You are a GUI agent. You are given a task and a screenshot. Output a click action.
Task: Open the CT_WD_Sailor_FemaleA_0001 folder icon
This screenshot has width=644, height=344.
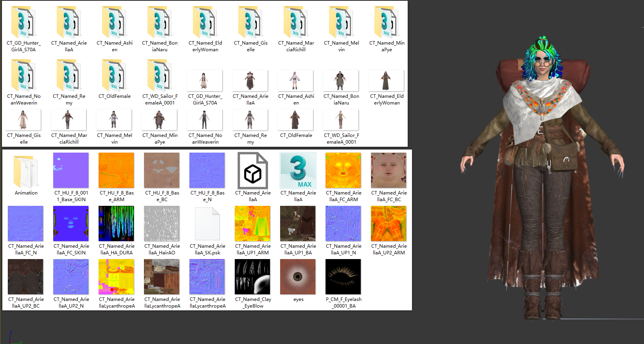pyautogui.click(x=160, y=76)
